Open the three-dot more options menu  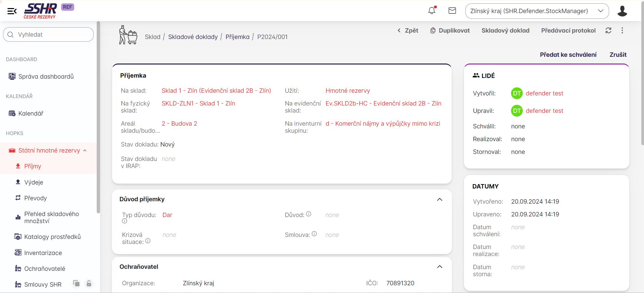point(622,31)
